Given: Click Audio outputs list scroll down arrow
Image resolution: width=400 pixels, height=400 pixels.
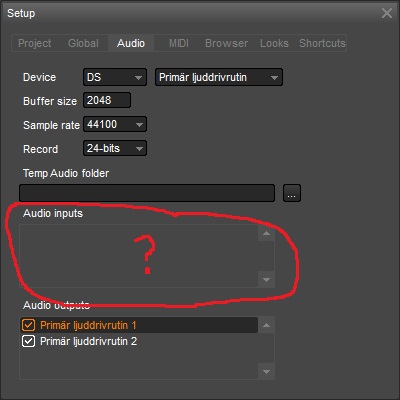Looking at the screenshot, I should (x=266, y=372).
